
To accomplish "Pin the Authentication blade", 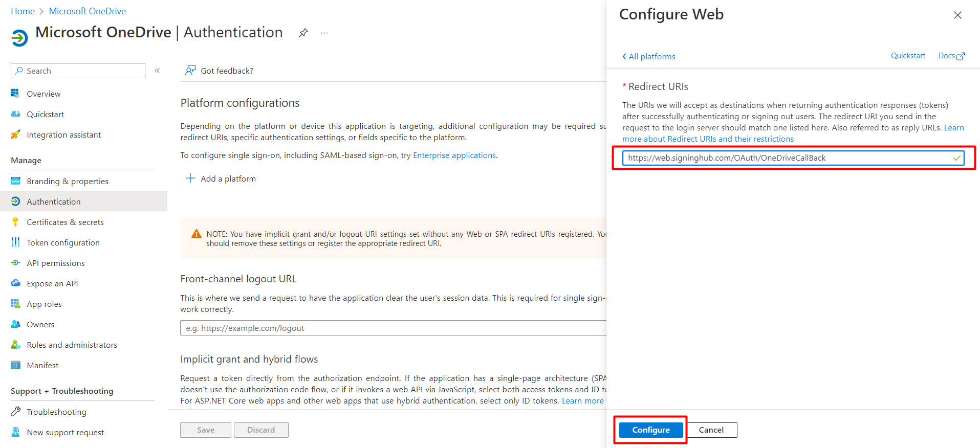I will pos(303,33).
